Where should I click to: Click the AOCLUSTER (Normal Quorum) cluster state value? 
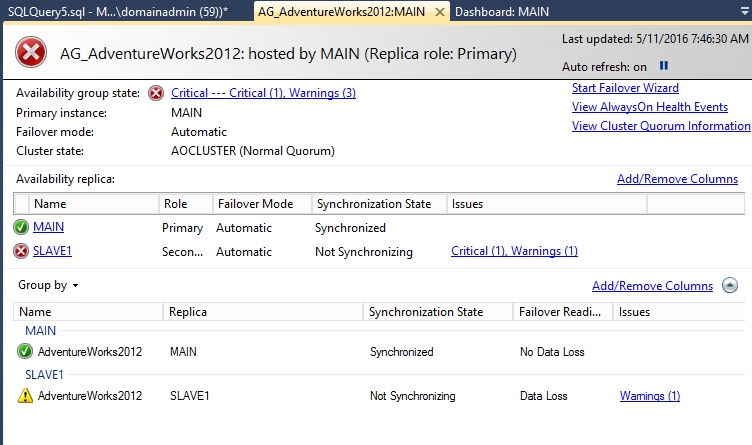click(253, 151)
